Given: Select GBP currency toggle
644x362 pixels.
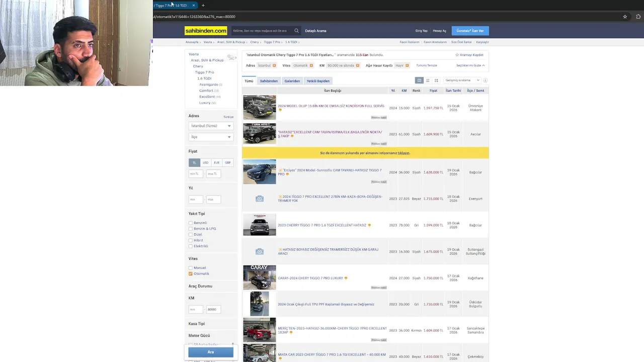Looking at the screenshot, I should 228,162.
